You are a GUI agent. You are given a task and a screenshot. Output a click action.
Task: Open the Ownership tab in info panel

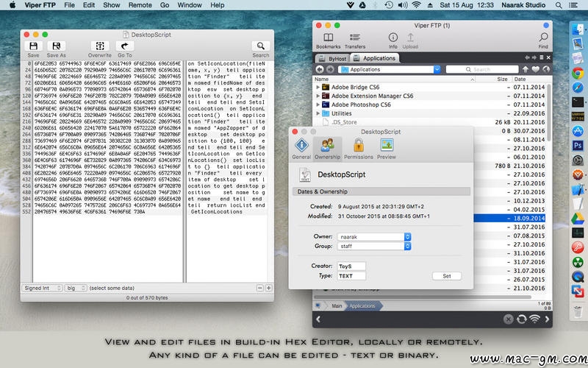(x=327, y=149)
